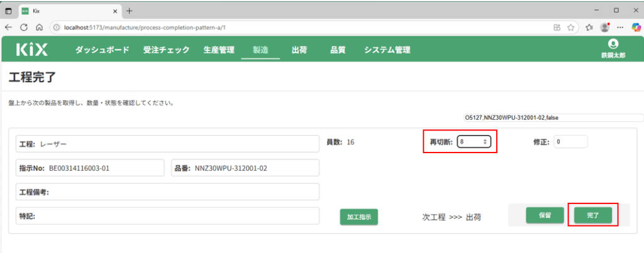
Task: Adjust 再切断 spinner arrows
Action: (485, 141)
